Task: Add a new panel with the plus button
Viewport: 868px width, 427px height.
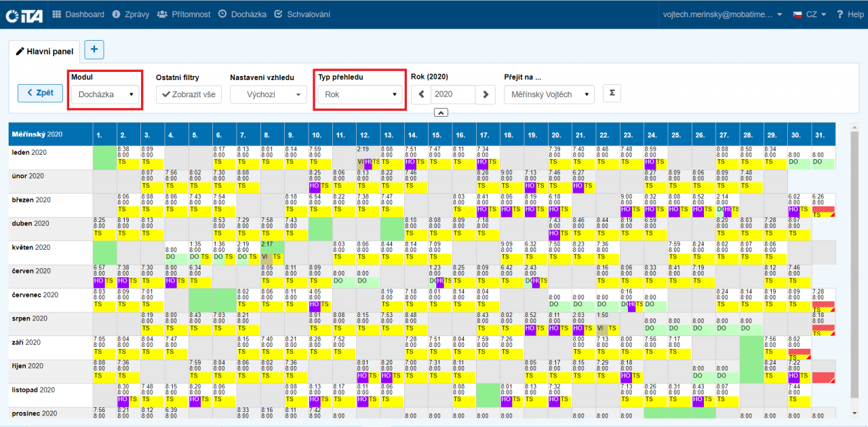Action: click(94, 50)
